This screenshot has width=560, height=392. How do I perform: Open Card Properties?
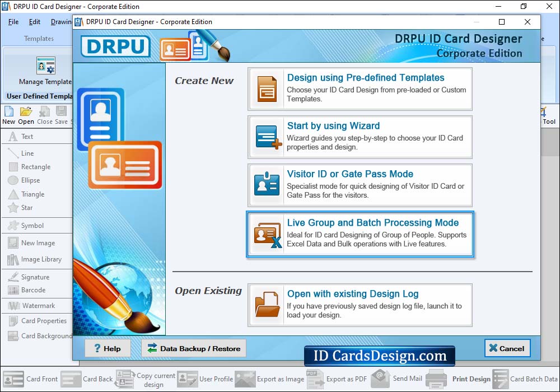tap(38, 320)
